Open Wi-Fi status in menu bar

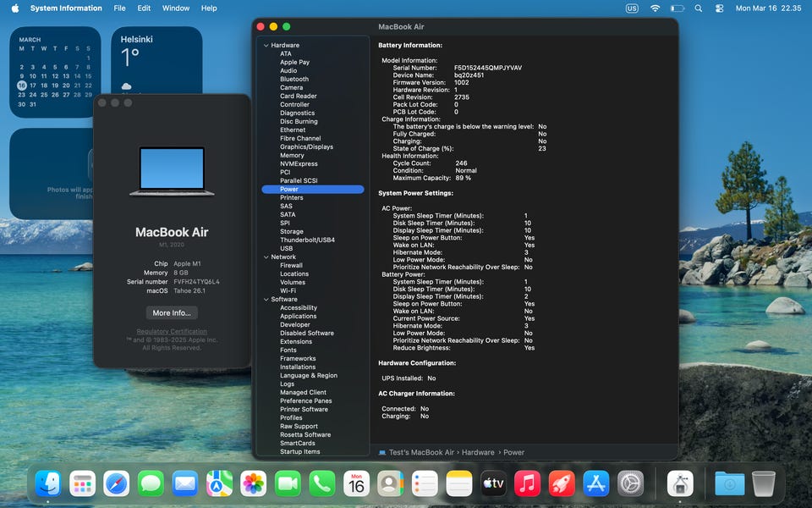[655, 8]
